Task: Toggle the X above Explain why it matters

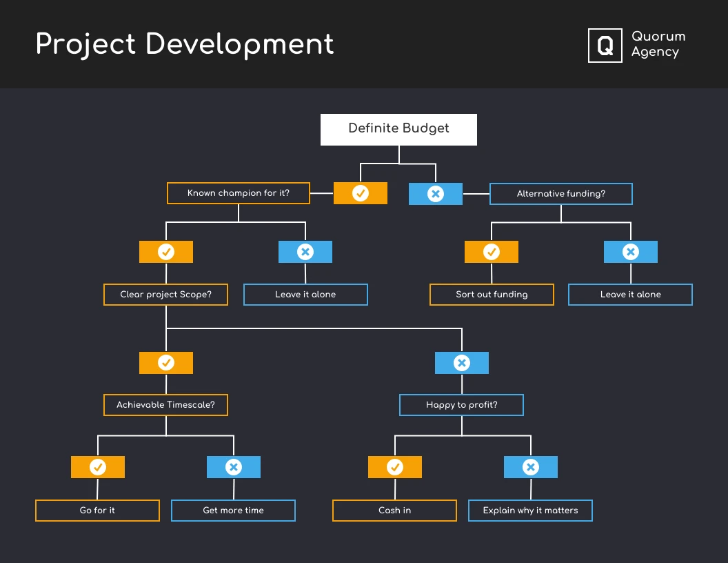Action: (x=530, y=466)
